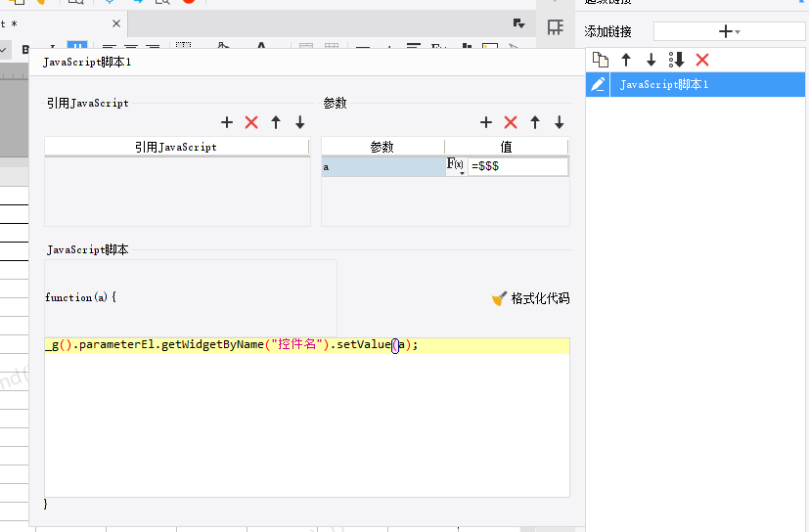Add a new parameter with plus icon
This screenshot has height=532, width=809.
point(486,122)
